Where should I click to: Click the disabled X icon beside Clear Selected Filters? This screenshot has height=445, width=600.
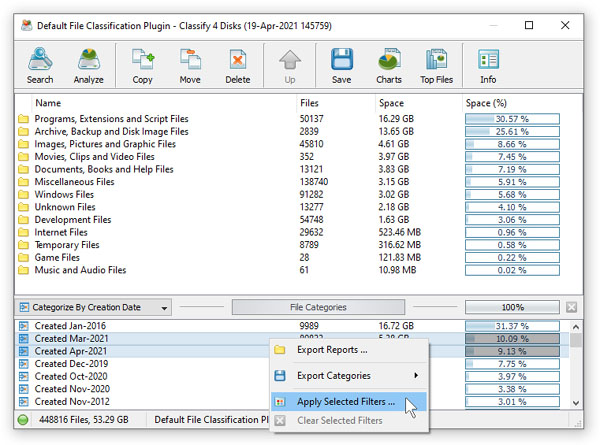280,421
